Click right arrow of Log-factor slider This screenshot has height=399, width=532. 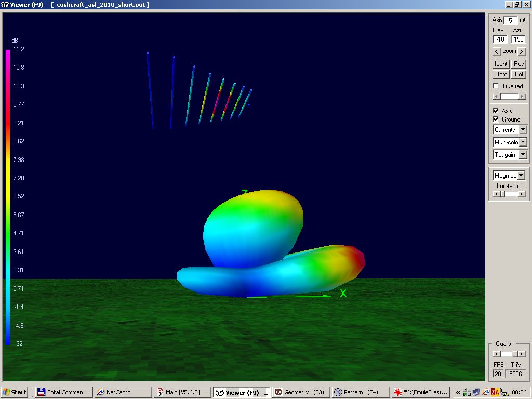(x=522, y=194)
